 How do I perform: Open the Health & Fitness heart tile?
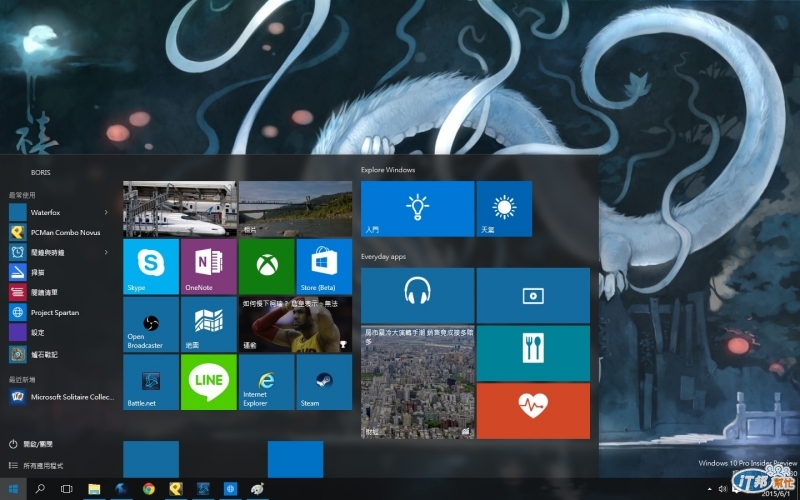(533, 411)
